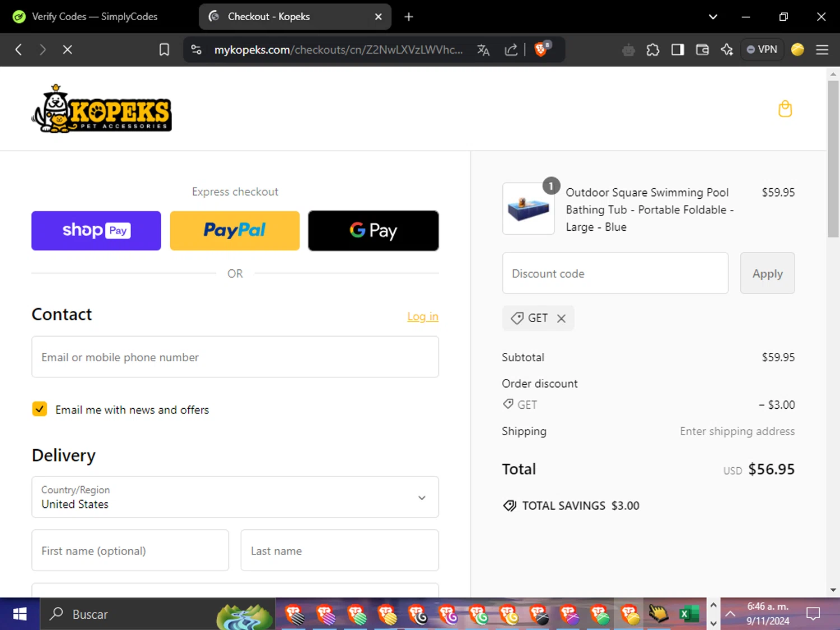
Task: Click the Apply discount button
Action: point(768,273)
